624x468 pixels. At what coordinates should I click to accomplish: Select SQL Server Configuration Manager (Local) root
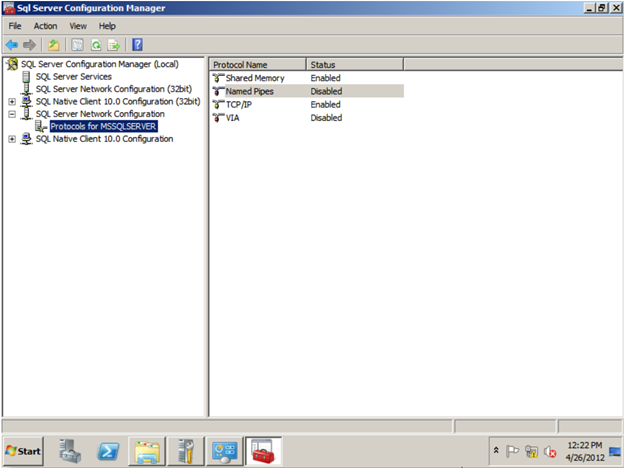pyautogui.click(x=99, y=64)
